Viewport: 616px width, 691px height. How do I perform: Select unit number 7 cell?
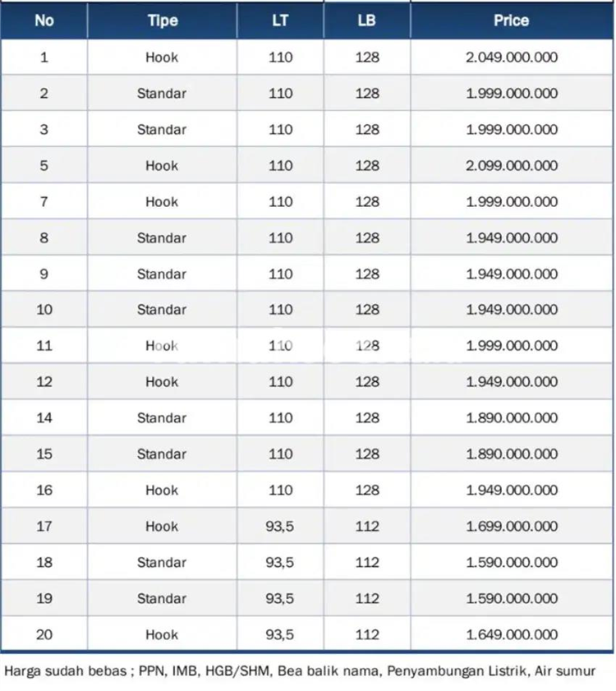click(44, 202)
